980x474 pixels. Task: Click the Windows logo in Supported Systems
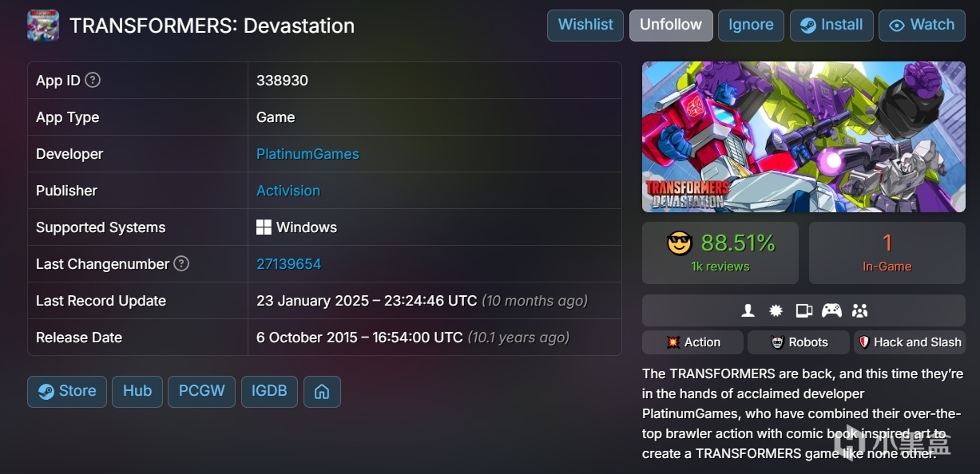264,227
